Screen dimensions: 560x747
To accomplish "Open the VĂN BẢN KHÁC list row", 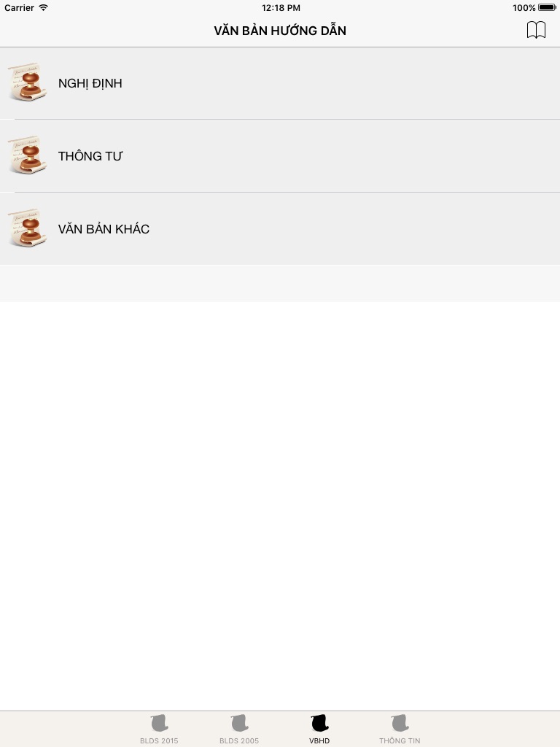I will point(280,228).
